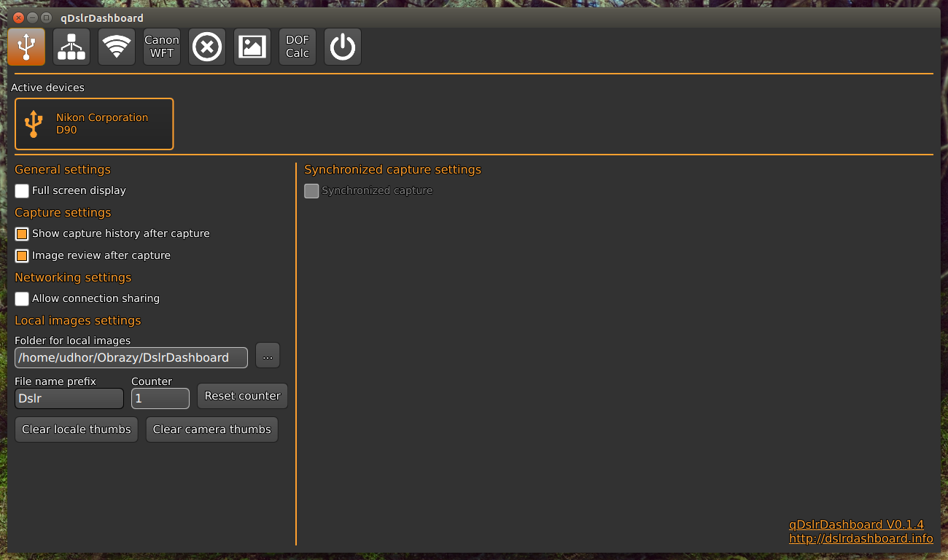
Task: Open the local images viewer icon
Action: point(252,47)
